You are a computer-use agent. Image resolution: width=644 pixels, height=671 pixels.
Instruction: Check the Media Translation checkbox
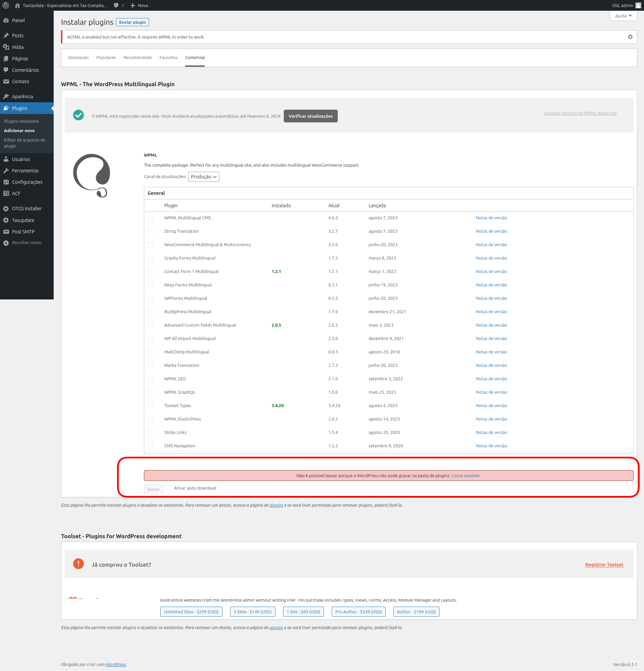click(150, 366)
